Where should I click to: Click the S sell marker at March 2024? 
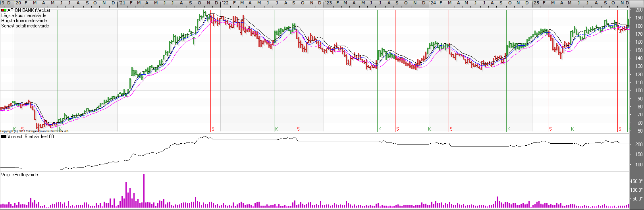tap(451, 129)
